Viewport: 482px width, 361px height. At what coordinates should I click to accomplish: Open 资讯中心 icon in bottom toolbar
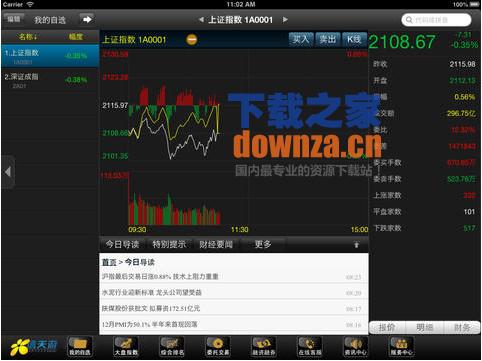point(356,347)
